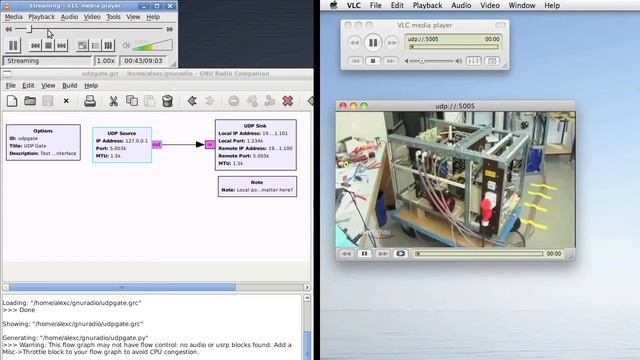Click UDP Source out port
640x360 pixels.
157,144
